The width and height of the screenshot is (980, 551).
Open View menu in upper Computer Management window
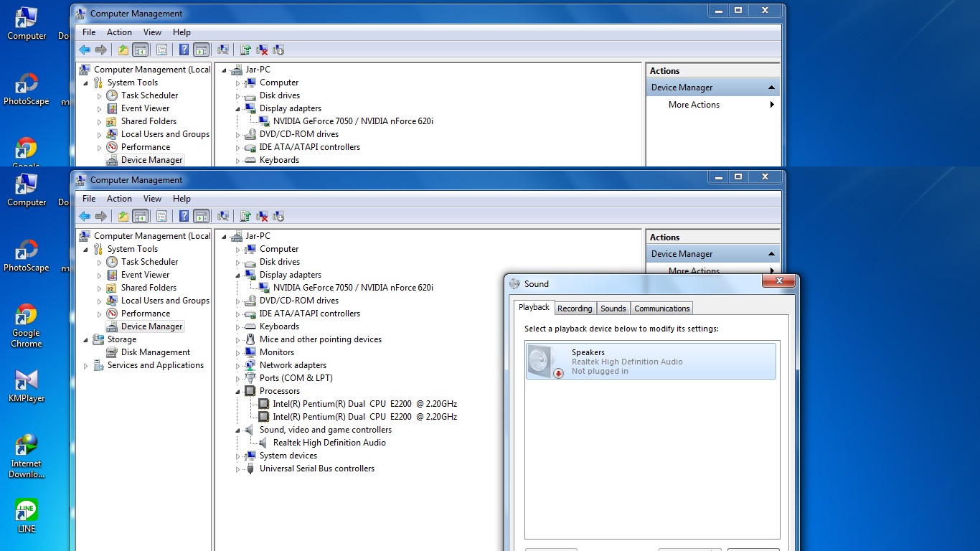click(152, 32)
